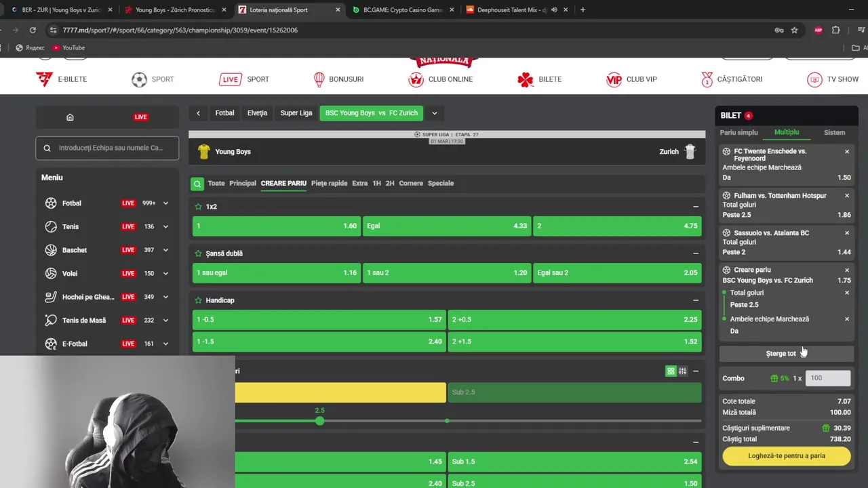Viewport: 868px width, 488px height.
Task: Select Sistem bet slip tab
Action: tap(834, 133)
